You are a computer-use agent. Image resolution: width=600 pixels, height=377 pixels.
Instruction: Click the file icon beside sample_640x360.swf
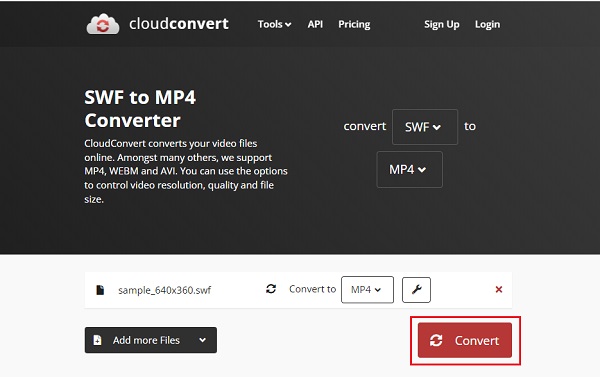100,290
